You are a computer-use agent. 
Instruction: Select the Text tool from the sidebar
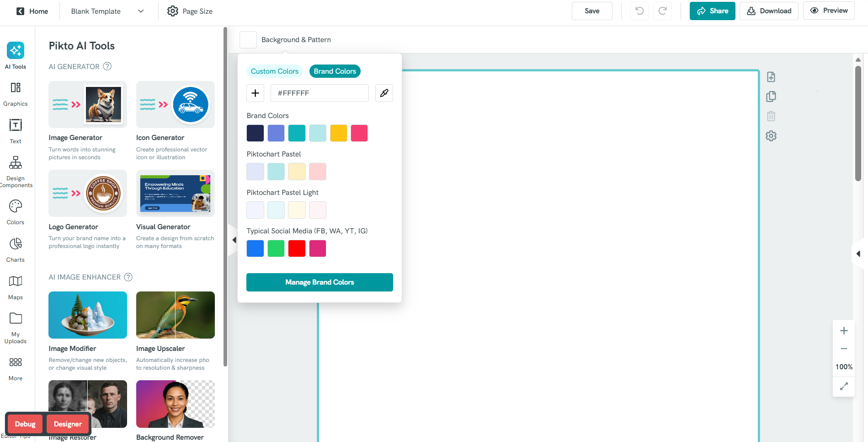tap(15, 131)
